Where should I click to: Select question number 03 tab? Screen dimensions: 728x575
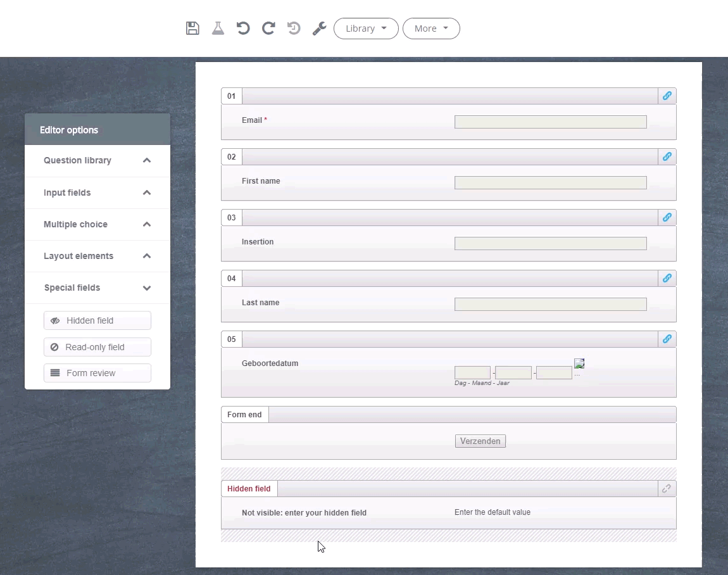coord(231,218)
